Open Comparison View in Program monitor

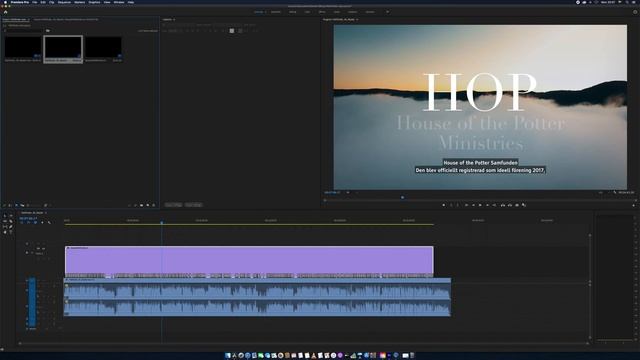524,205
